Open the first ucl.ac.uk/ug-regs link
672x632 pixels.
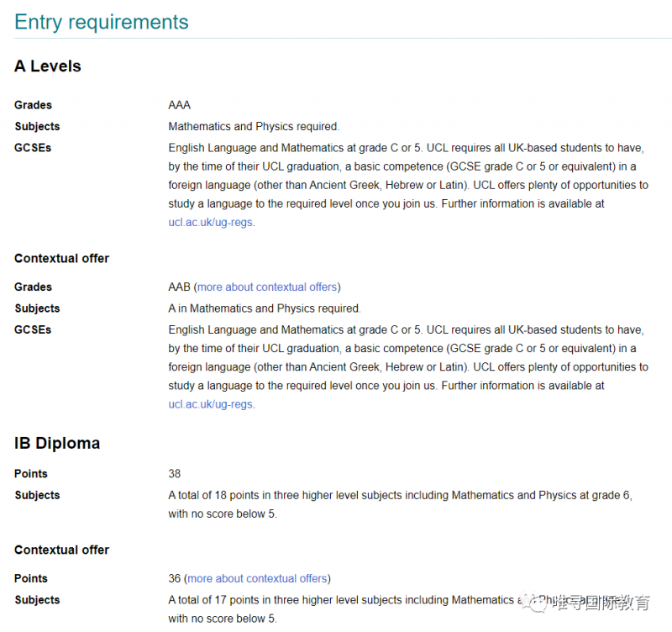click(210, 223)
